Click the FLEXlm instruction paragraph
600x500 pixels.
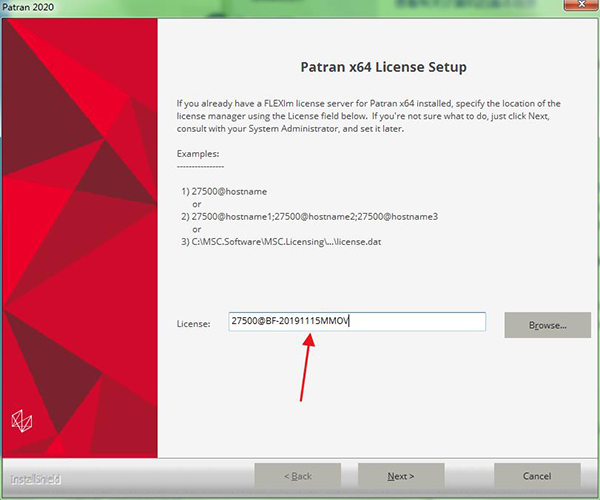pyautogui.click(x=368, y=116)
